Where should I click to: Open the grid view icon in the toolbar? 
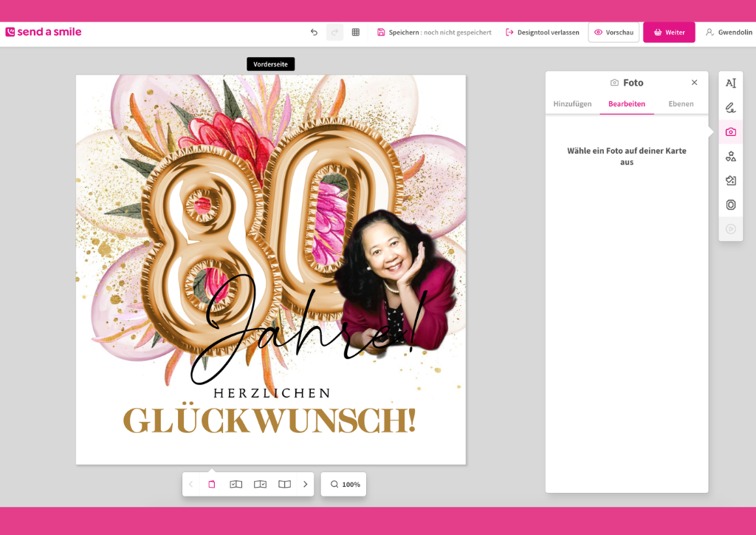[355, 32]
